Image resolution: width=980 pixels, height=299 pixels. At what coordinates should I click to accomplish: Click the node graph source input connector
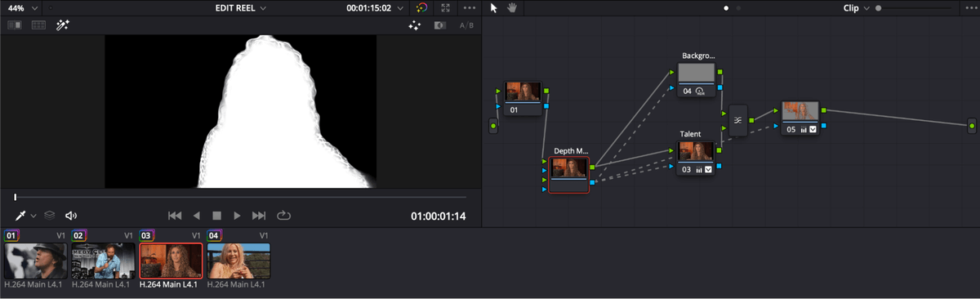click(493, 126)
